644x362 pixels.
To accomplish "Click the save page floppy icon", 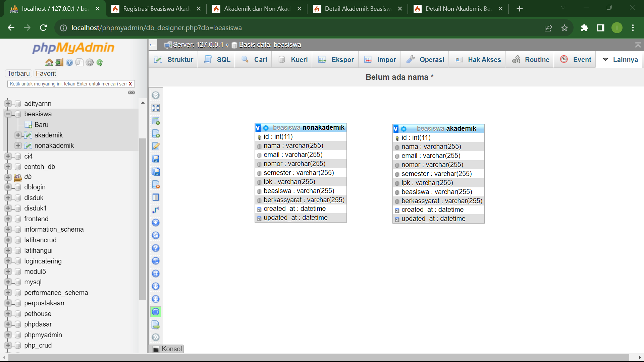I will 156,159.
